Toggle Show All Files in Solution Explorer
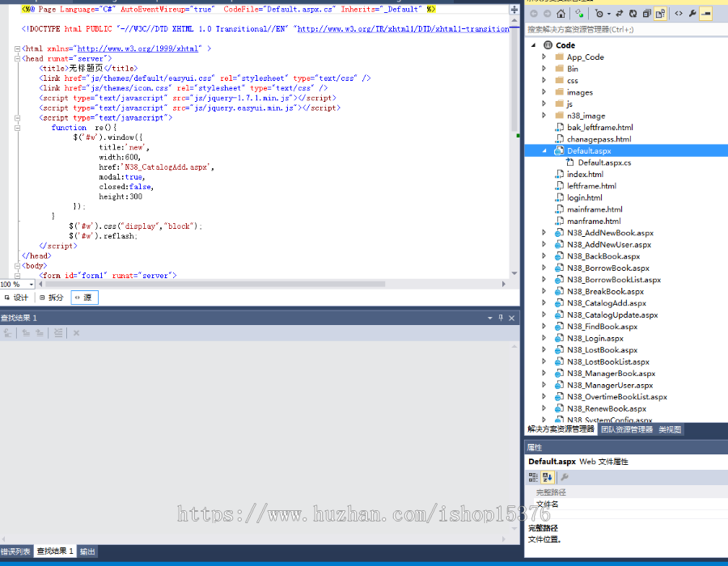The width and height of the screenshot is (728, 566). pyautogui.click(x=659, y=14)
